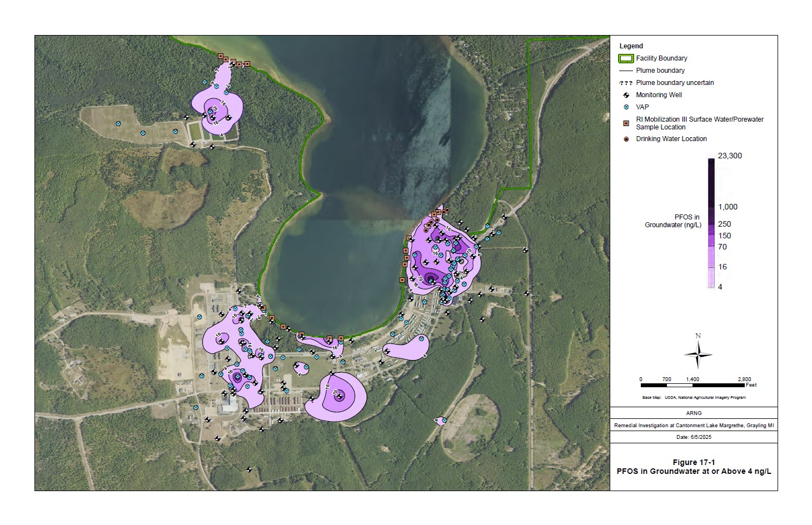
Task: Click the black-and-white scale bar
Action: (x=693, y=385)
